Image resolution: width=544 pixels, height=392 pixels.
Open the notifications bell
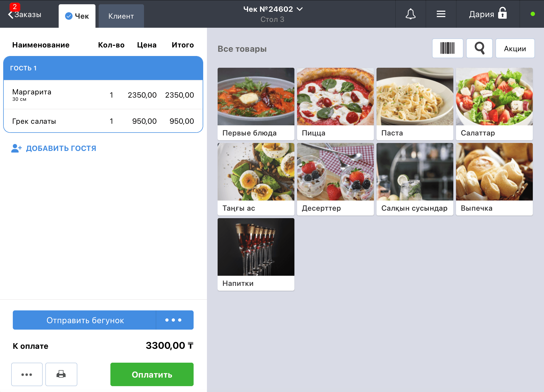click(x=410, y=14)
